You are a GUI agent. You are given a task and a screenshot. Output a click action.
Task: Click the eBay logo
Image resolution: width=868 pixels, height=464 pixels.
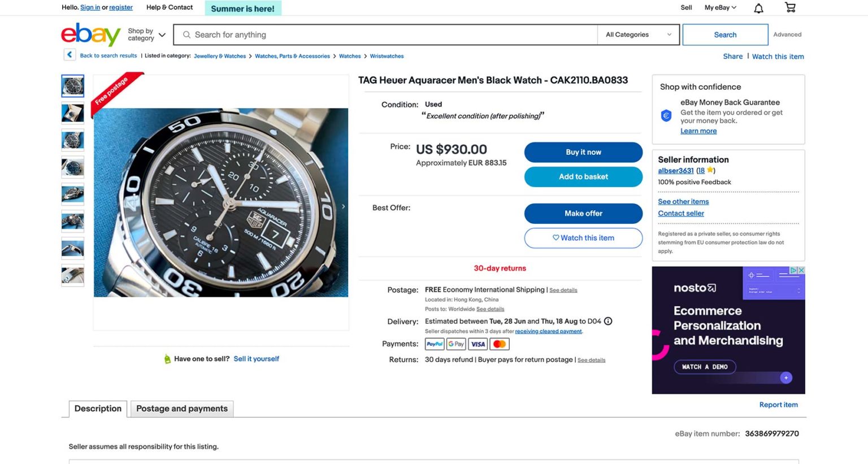coord(90,34)
